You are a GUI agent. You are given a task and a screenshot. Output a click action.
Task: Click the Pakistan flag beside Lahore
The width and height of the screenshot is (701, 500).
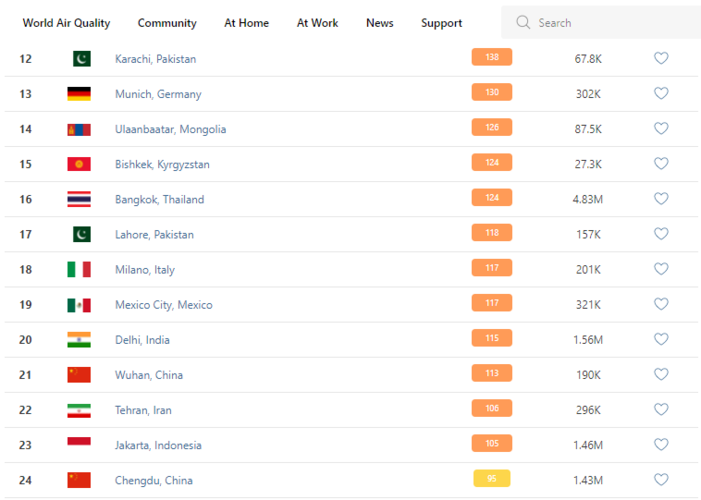[79, 234]
